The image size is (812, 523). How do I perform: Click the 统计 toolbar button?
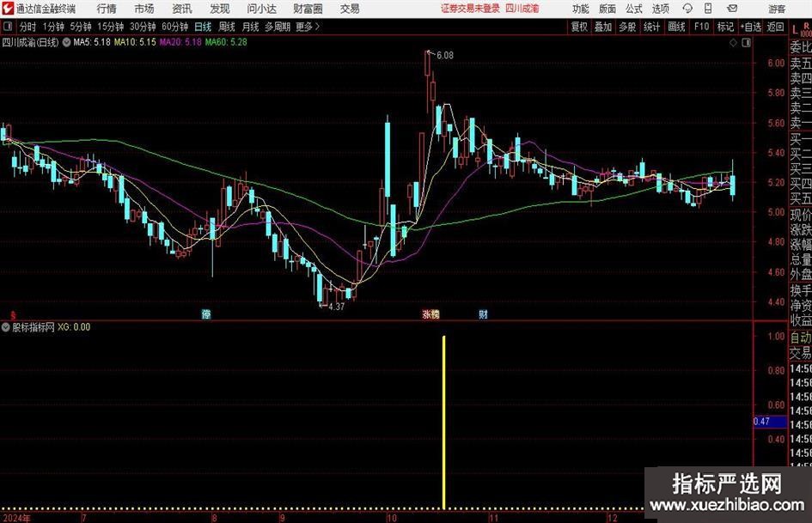click(651, 27)
